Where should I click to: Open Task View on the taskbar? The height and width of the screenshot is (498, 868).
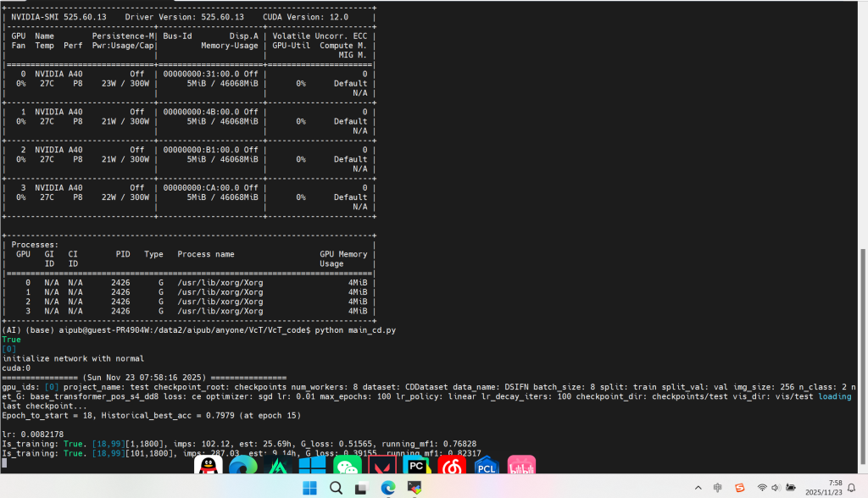361,488
